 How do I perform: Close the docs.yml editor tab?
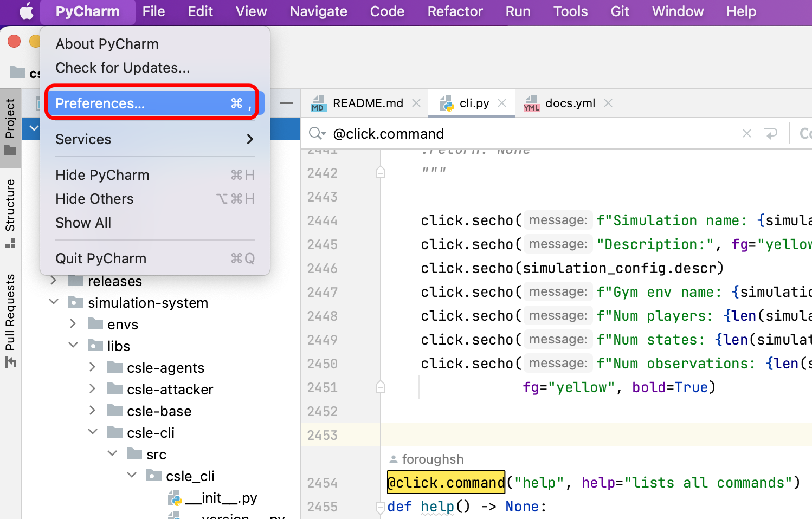pos(608,103)
